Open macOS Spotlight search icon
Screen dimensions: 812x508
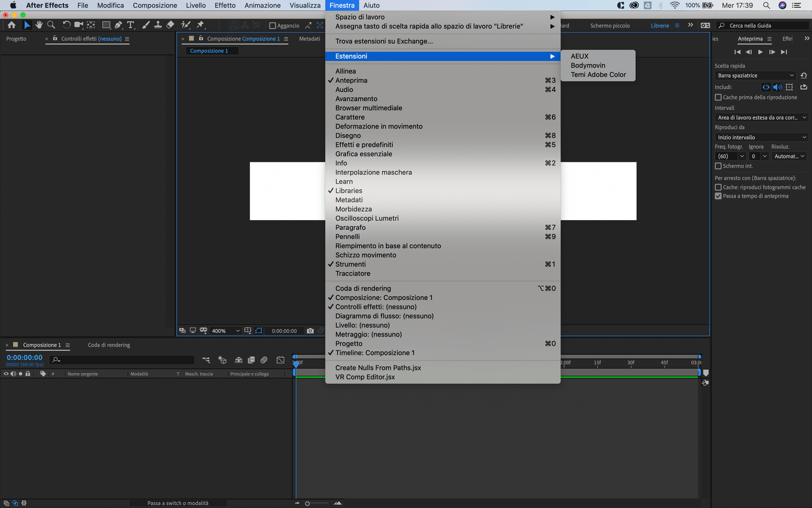[767, 5]
